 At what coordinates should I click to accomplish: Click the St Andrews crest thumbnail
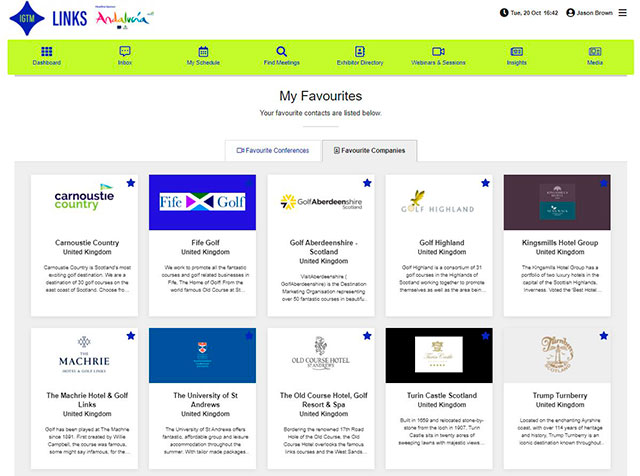pyautogui.click(x=202, y=355)
